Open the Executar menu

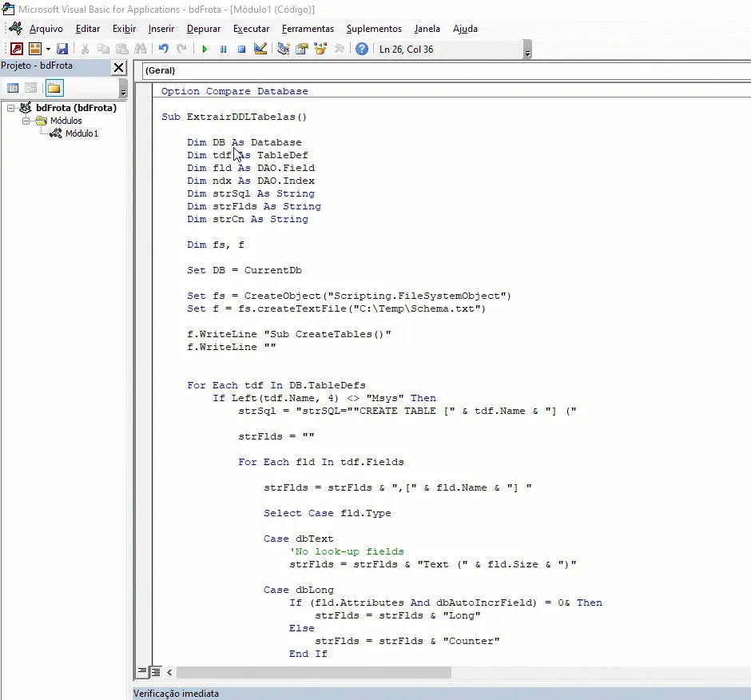click(x=251, y=29)
